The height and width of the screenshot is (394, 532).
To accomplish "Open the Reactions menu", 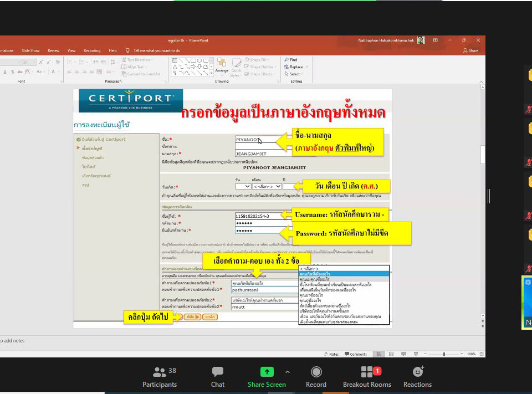I will point(417,377).
